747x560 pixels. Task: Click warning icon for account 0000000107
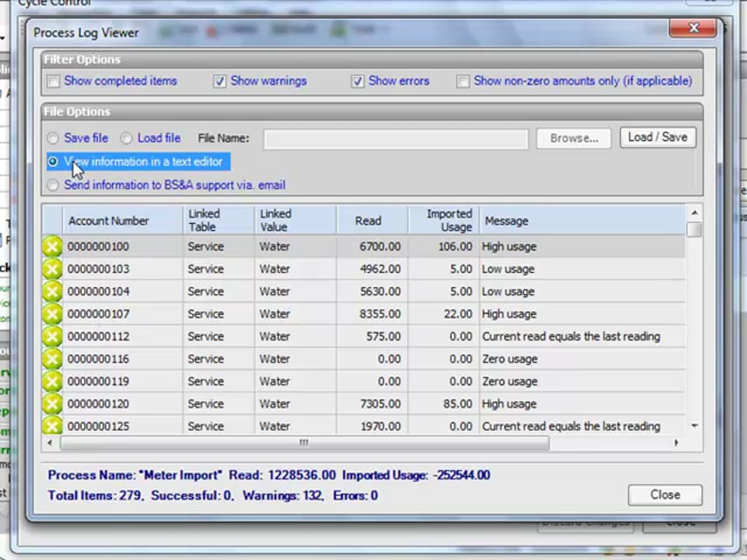point(52,314)
